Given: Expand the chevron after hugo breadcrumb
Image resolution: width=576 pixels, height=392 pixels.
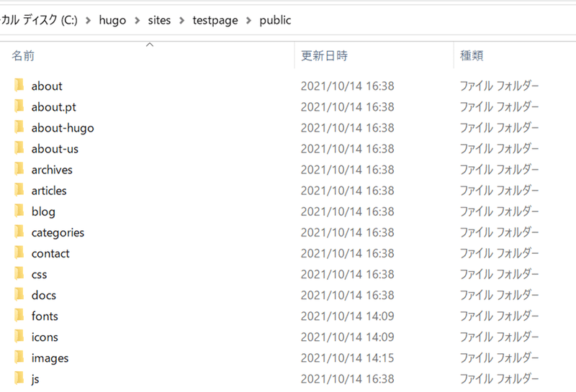Looking at the screenshot, I should coord(138,21).
